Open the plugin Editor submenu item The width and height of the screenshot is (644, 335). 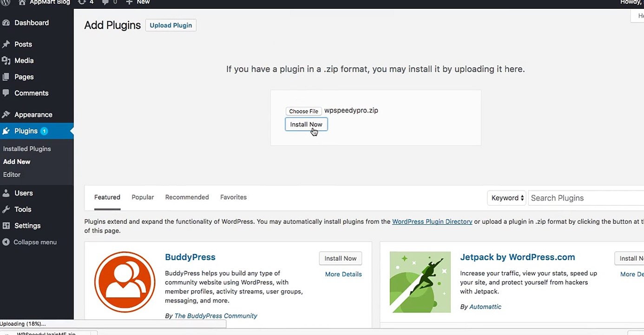(12, 174)
